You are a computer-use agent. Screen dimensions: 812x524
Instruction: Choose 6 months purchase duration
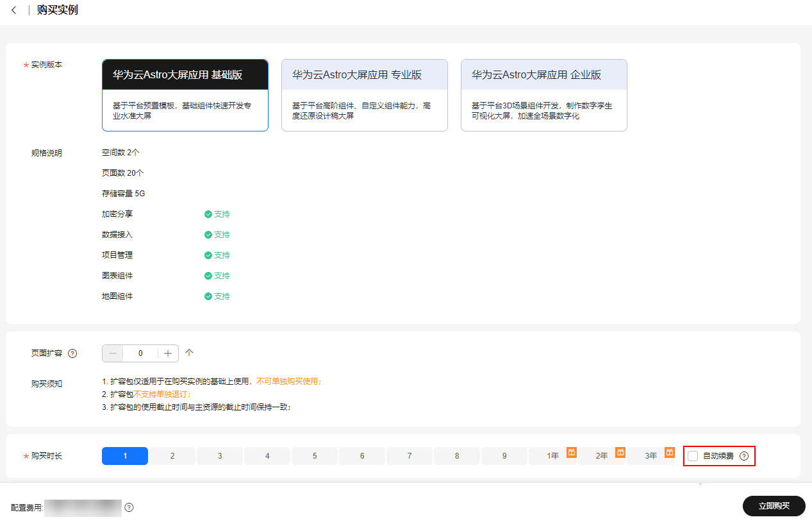point(362,456)
